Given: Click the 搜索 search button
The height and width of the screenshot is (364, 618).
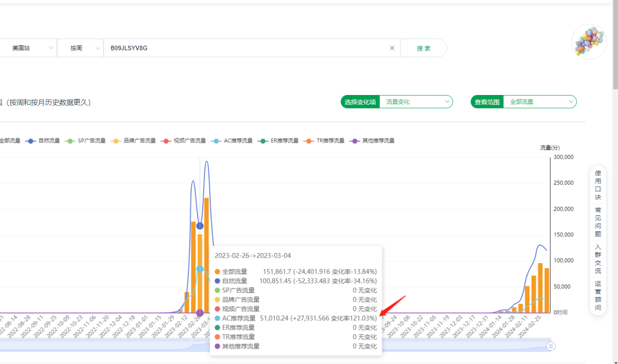Looking at the screenshot, I should point(423,48).
